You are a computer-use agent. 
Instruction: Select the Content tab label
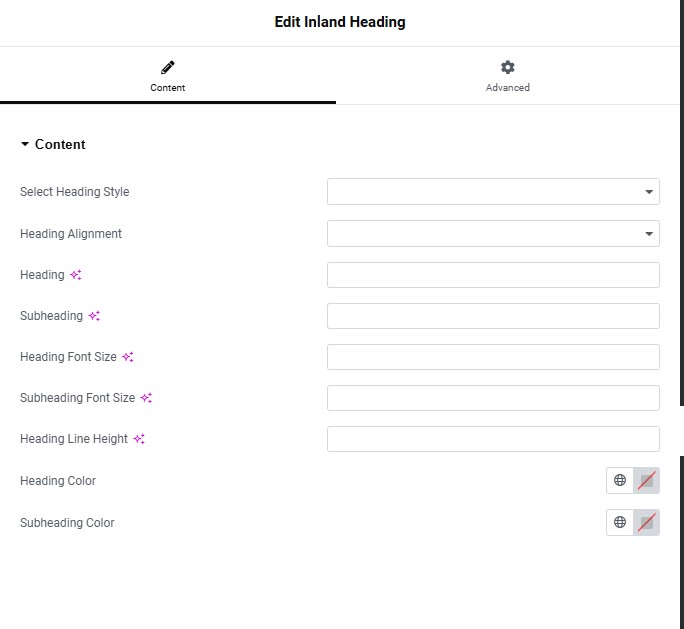pyautogui.click(x=168, y=88)
